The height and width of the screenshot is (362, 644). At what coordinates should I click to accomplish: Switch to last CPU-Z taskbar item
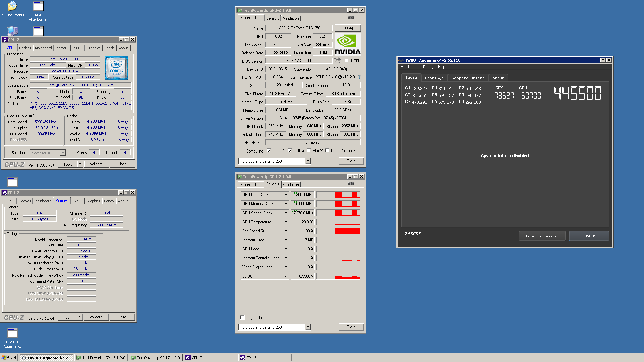[265, 358]
